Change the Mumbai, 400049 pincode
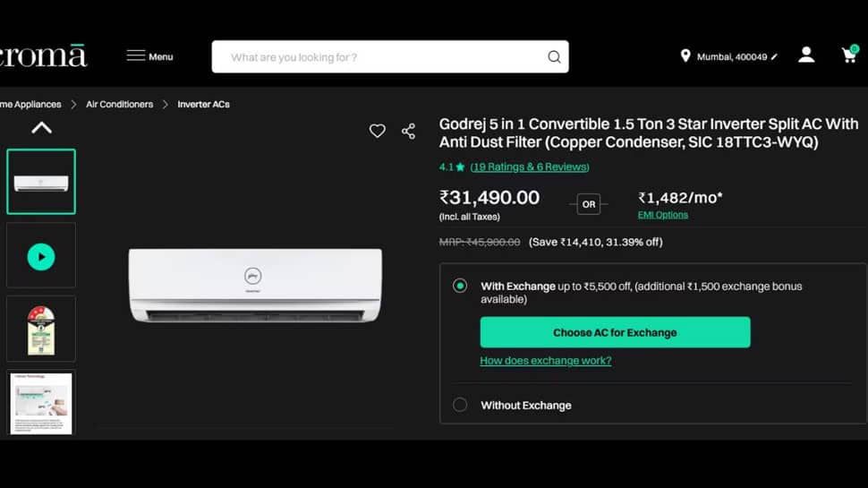This screenshot has width=868, height=488. (x=732, y=56)
